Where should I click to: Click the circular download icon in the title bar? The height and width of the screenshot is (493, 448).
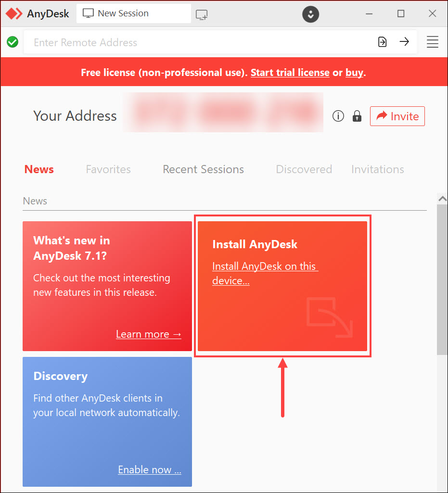(x=310, y=14)
